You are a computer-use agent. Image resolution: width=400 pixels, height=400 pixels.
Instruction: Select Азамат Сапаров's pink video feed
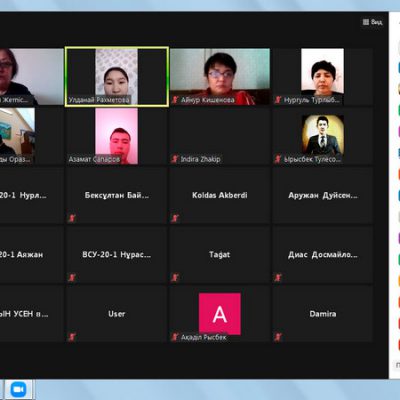(x=117, y=136)
